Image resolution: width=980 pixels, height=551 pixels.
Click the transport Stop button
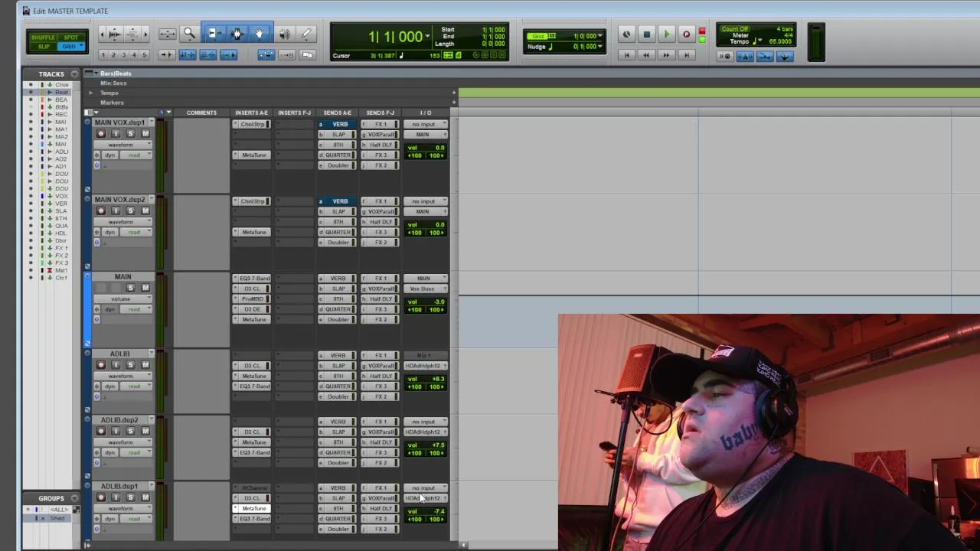click(647, 34)
